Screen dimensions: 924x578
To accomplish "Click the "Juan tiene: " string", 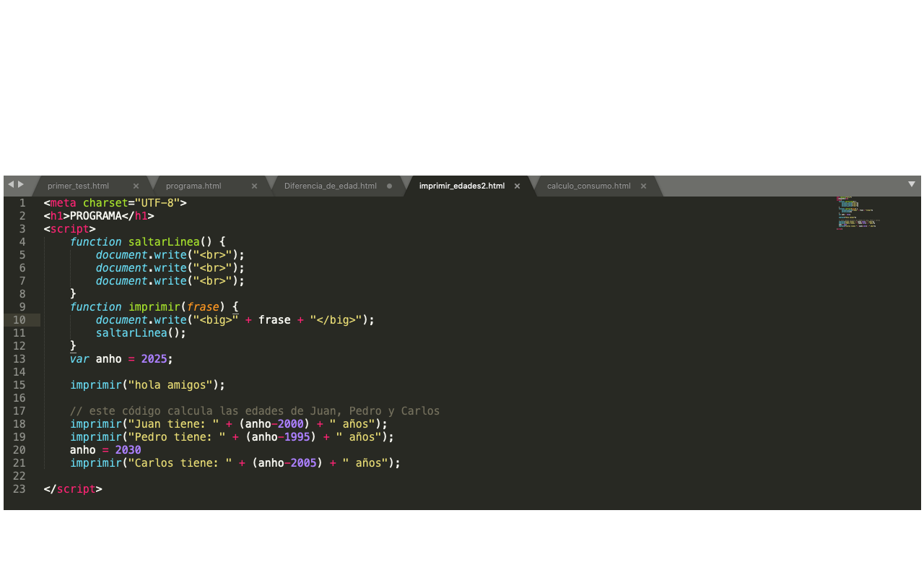I will point(174,424).
